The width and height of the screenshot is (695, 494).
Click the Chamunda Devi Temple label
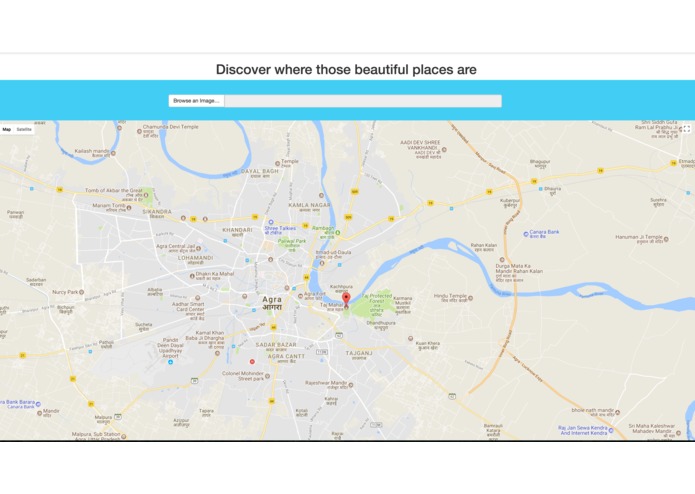click(x=170, y=127)
